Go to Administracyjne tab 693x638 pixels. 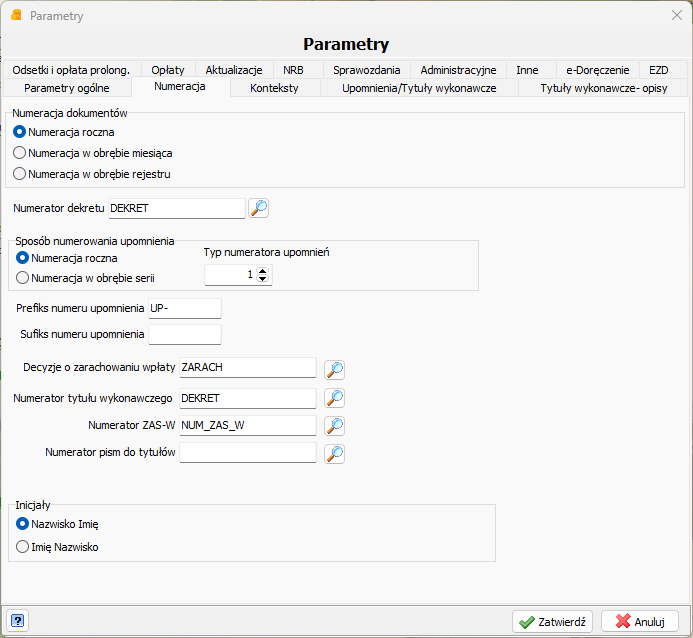point(458,70)
